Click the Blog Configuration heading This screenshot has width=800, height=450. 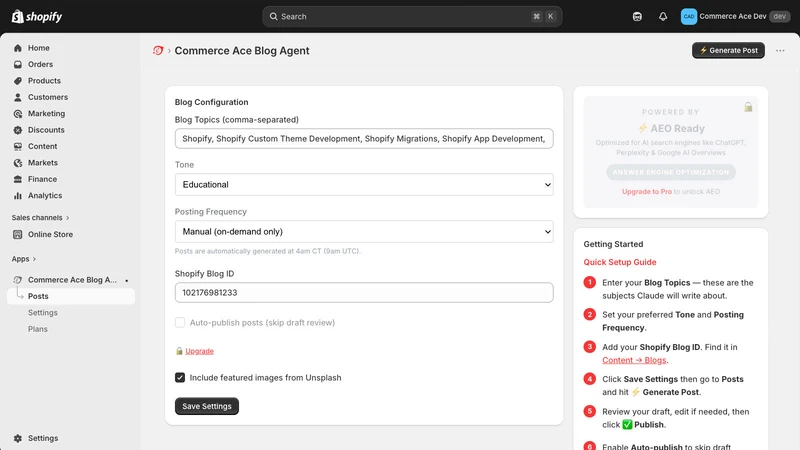pos(211,102)
